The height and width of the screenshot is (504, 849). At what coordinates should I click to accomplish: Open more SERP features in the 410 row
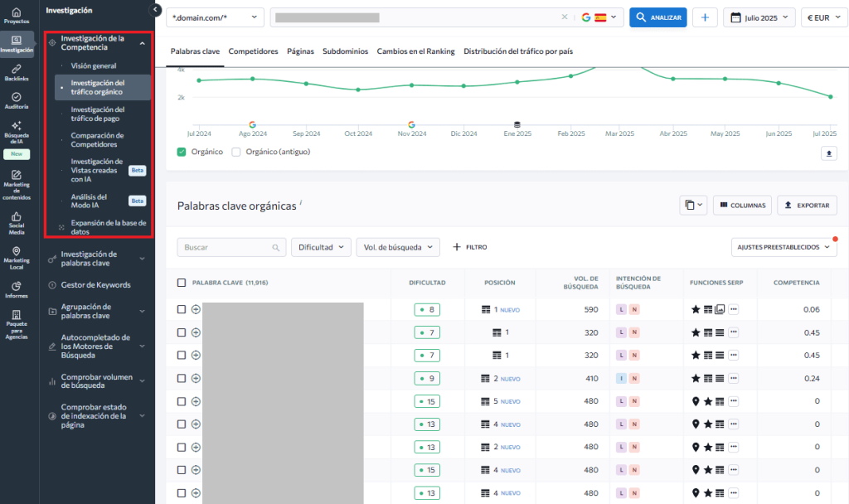[733, 378]
